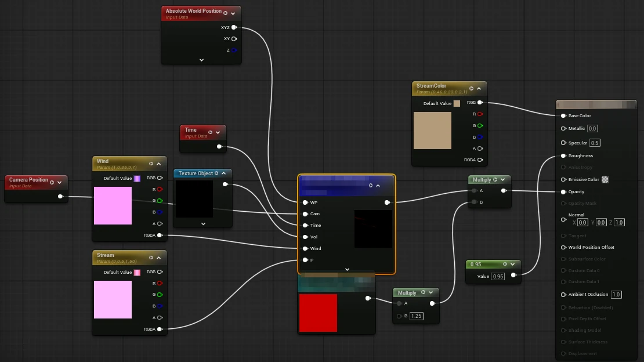The width and height of the screenshot is (644, 362).
Task: Toggle the Texture Object preview icon
Action: 216,173
